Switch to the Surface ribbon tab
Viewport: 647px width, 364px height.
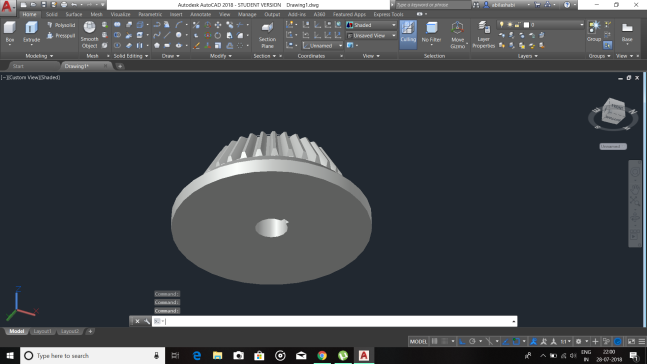coord(73,14)
